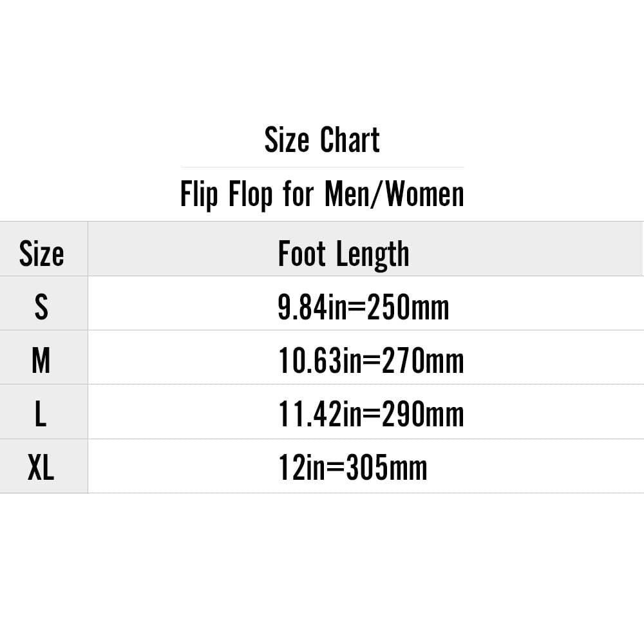
Task: Click the word Chart in the title
Action: coord(350,140)
